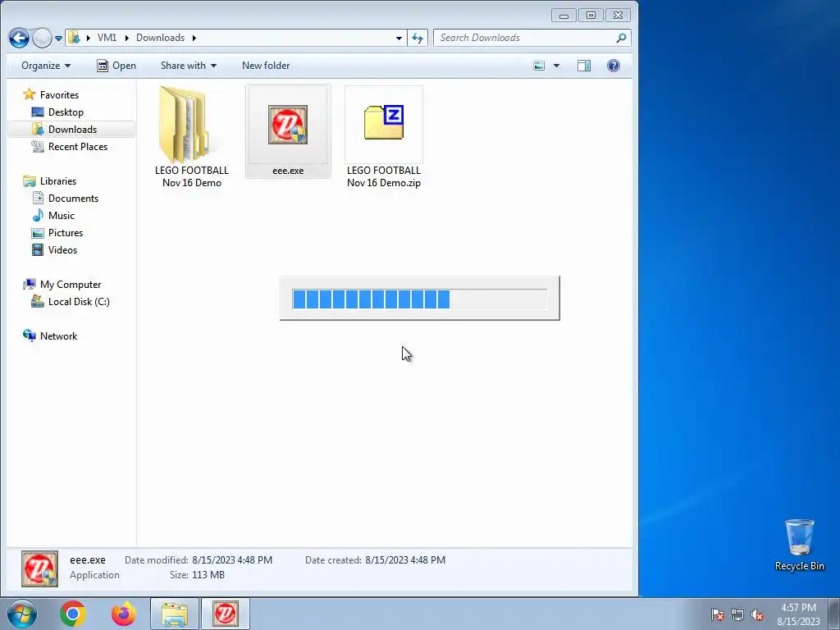Open the Recycle Bin on the desktop
Viewport: 840px width, 630px height.
(x=799, y=545)
